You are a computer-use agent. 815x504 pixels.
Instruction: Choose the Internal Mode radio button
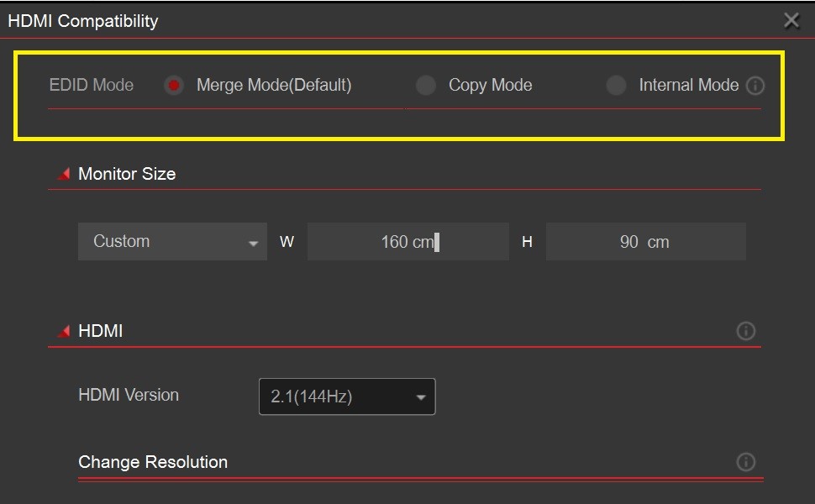[x=616, y=86]
